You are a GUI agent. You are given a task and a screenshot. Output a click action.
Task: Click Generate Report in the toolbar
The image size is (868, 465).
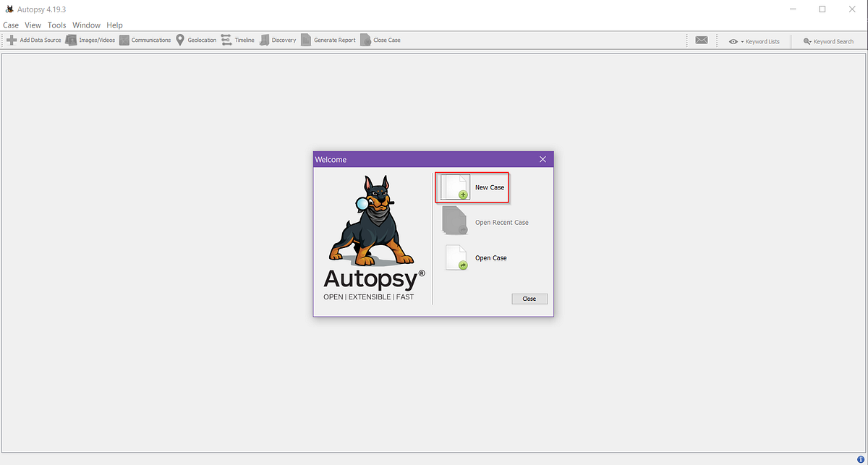pyautogui.click(x=328, y=40)
